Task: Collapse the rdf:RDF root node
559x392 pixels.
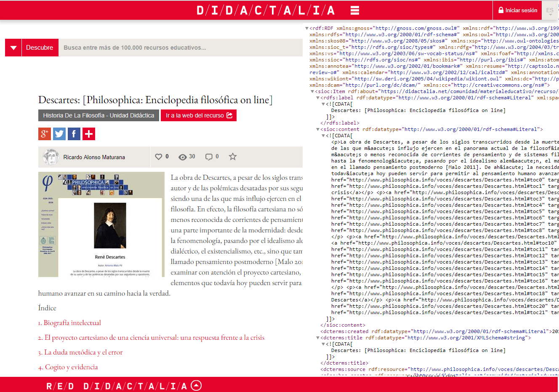Action: click(x=307, y=28)
